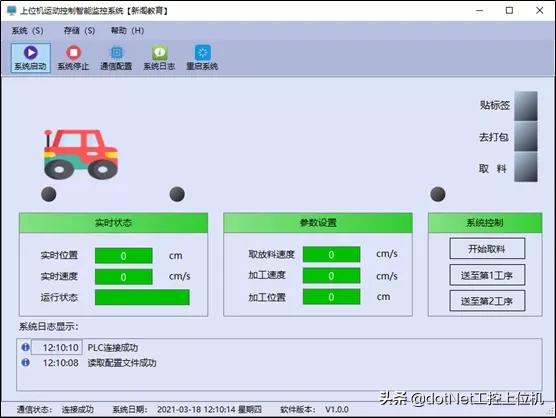The image size is (556, 418).
Task: Select the 12:10:10 PLC连接成功 log row
Action: pos(279,347)
